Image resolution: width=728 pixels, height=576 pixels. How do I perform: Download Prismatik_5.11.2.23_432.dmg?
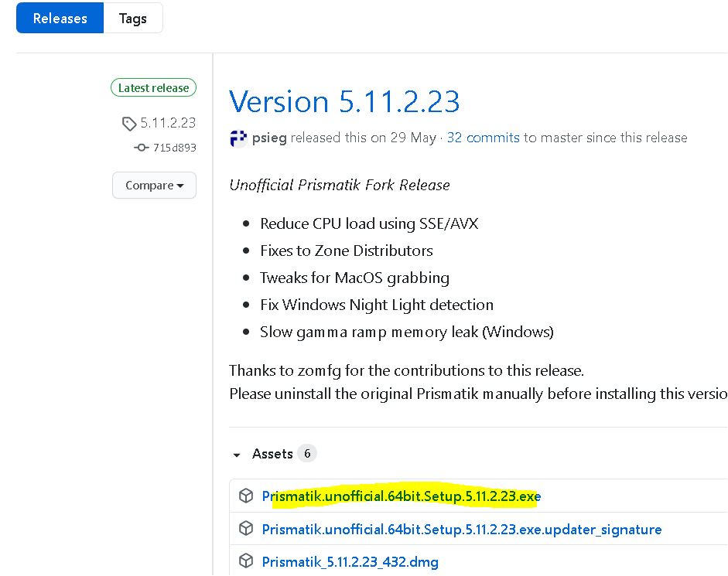click(350, 562)
